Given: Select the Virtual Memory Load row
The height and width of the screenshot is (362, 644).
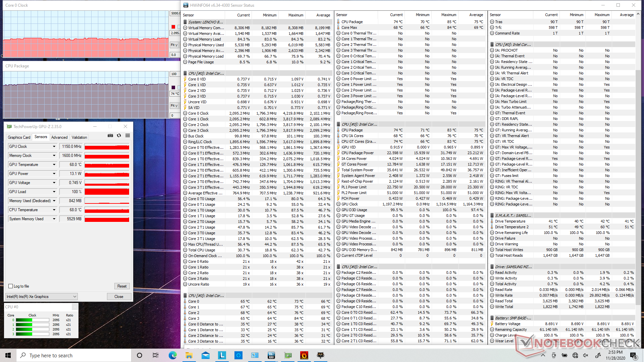Looking at the screenshot, I should coord(257,39).
